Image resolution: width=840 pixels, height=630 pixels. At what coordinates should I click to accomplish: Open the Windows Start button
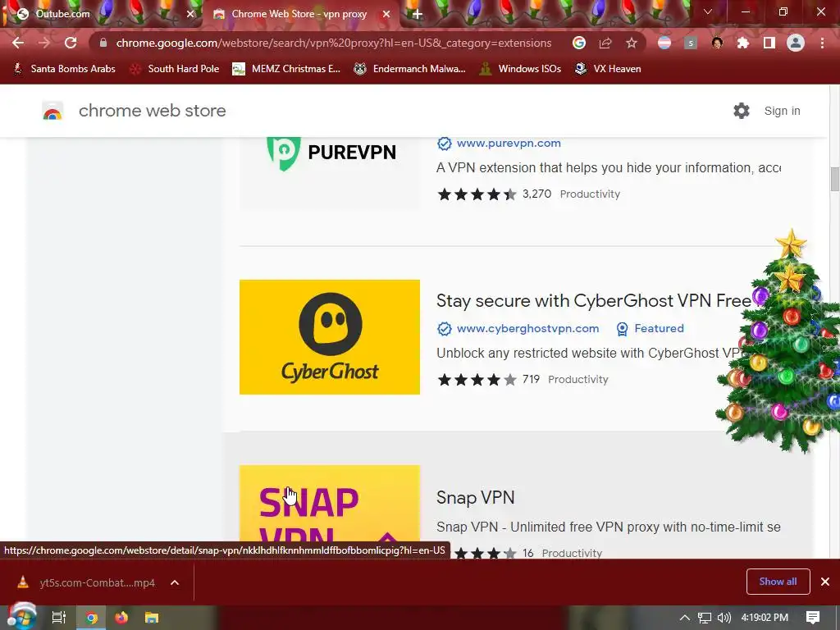22,617
